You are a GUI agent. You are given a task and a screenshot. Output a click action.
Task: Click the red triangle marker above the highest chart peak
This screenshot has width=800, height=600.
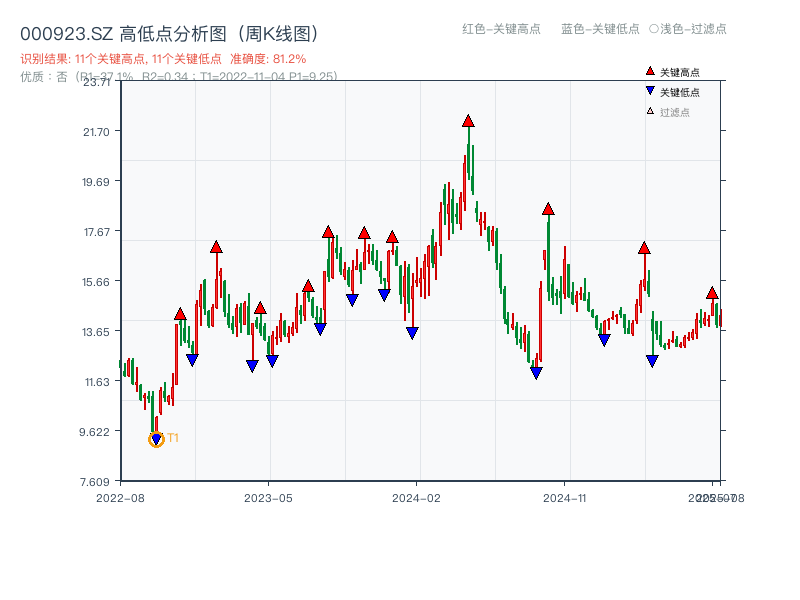coord(466,121)
